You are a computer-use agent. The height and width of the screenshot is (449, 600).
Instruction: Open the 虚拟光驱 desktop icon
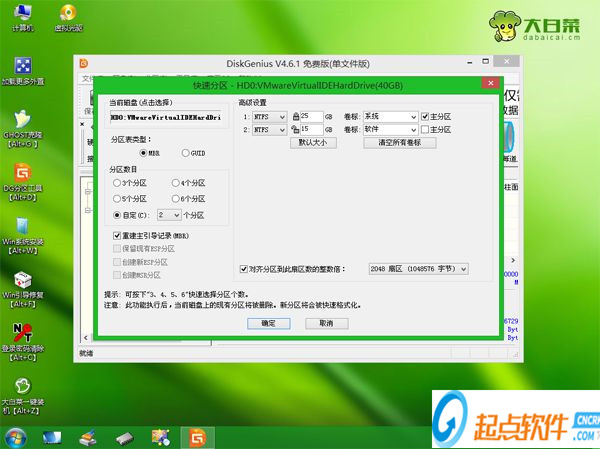(x=68, y=17)
